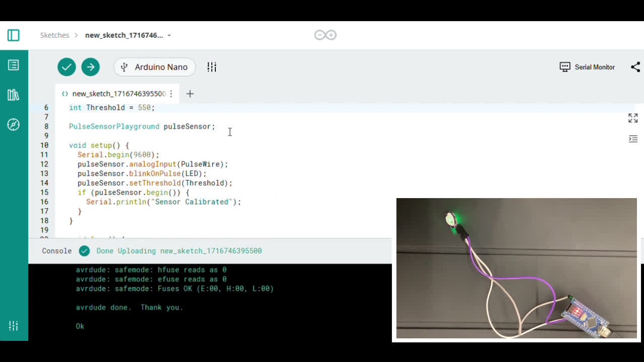Open the Reference compass icon

point(14,125)
